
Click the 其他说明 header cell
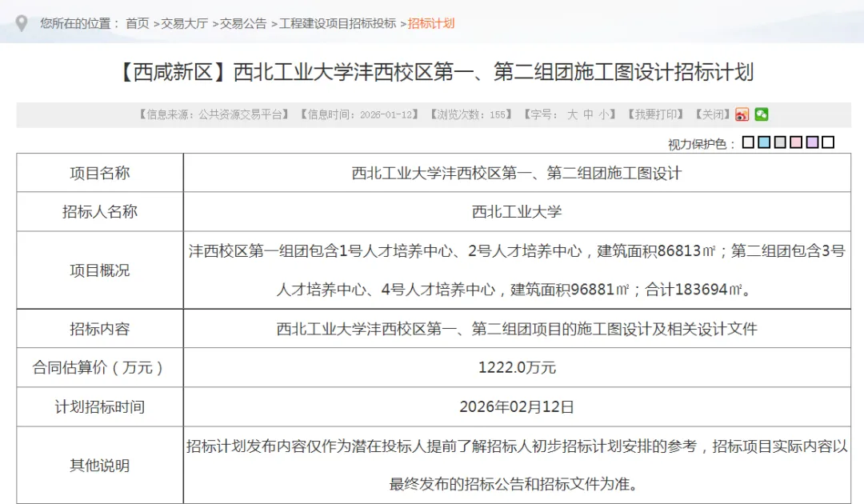[100, 466]
